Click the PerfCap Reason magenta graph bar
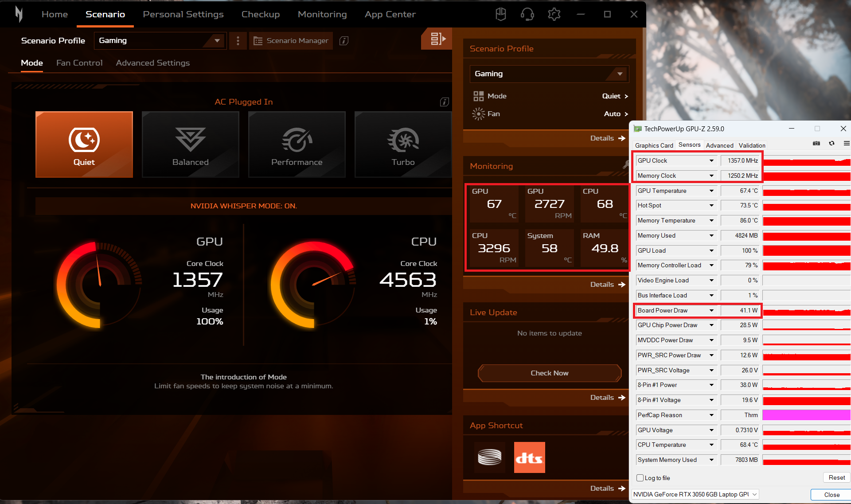 (806, 415)
